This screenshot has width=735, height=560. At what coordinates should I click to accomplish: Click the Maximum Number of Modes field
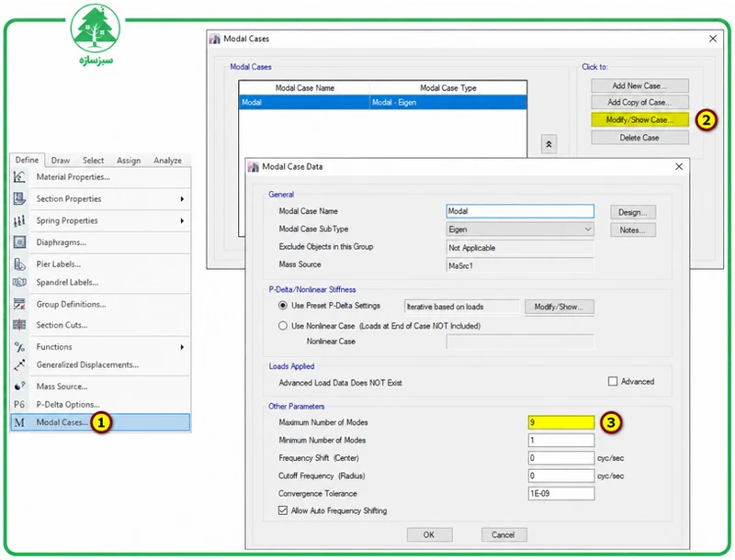561,422
